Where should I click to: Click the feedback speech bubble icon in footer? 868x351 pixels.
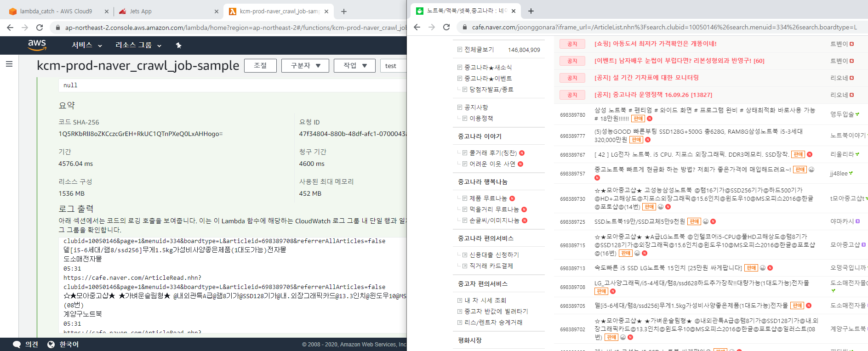(x=17, y=345)
